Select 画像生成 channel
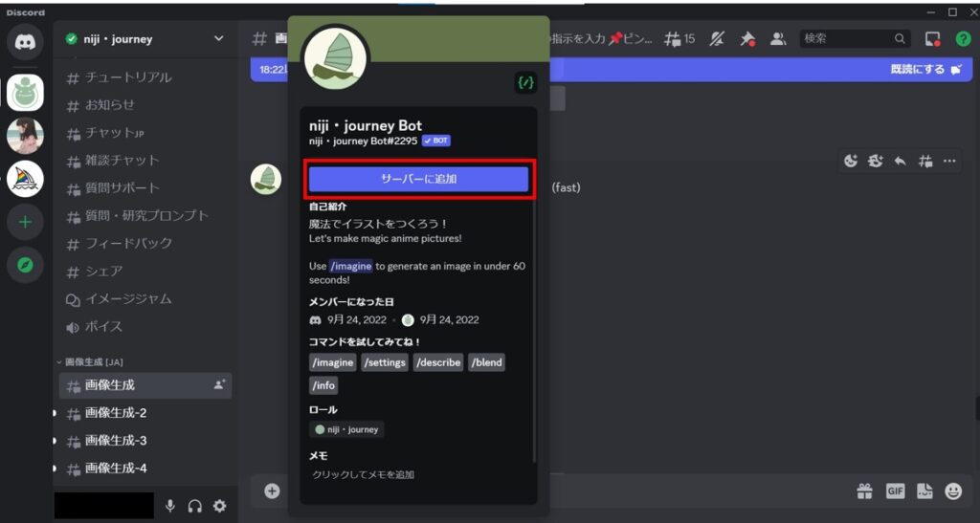This screenshot has width=980, height=523. click(145, 385)
